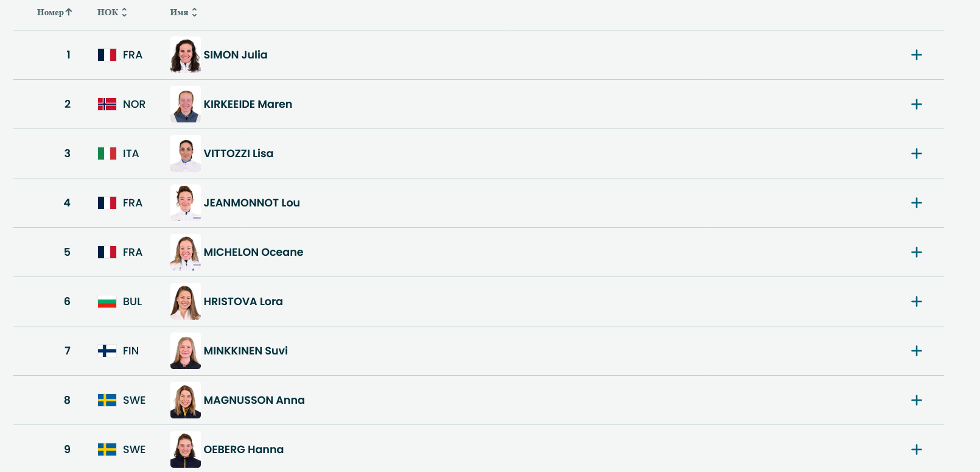Click the Finland flag icon
The width and height of the screenshot is (980, 472).
point(107,351)
